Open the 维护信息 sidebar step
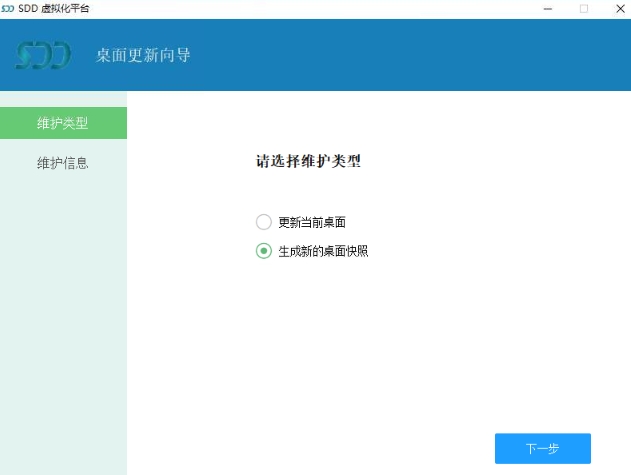This screenshot has height=475, width=631. 63,162
